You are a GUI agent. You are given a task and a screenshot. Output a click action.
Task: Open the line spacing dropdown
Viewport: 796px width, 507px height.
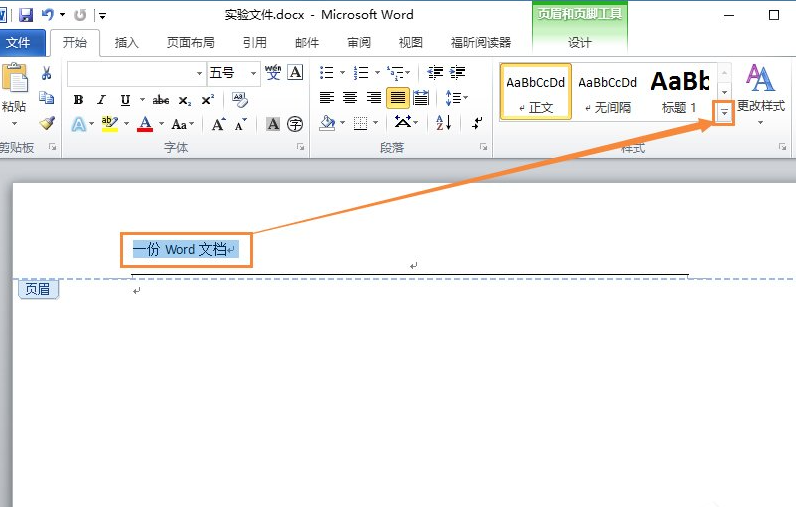click(x=456, y=98)
